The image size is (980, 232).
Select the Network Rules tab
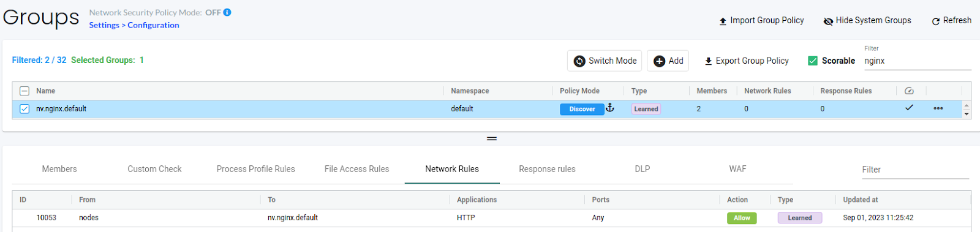452,169
